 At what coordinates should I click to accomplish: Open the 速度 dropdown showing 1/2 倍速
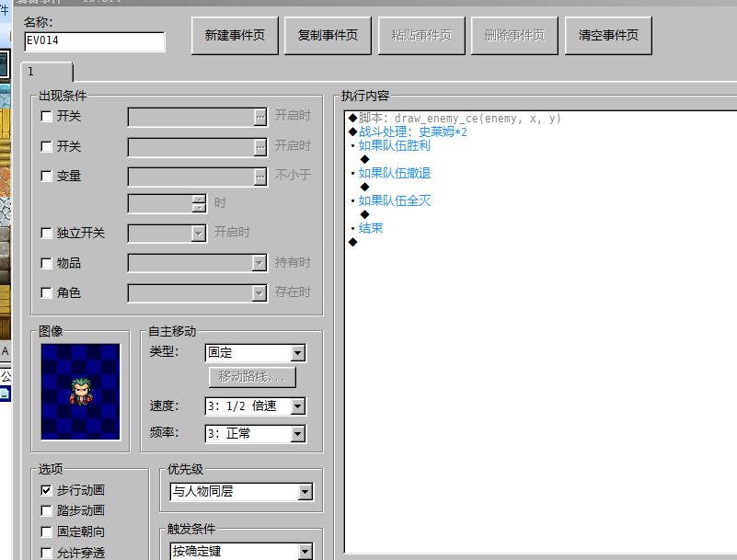coord(255,406)
